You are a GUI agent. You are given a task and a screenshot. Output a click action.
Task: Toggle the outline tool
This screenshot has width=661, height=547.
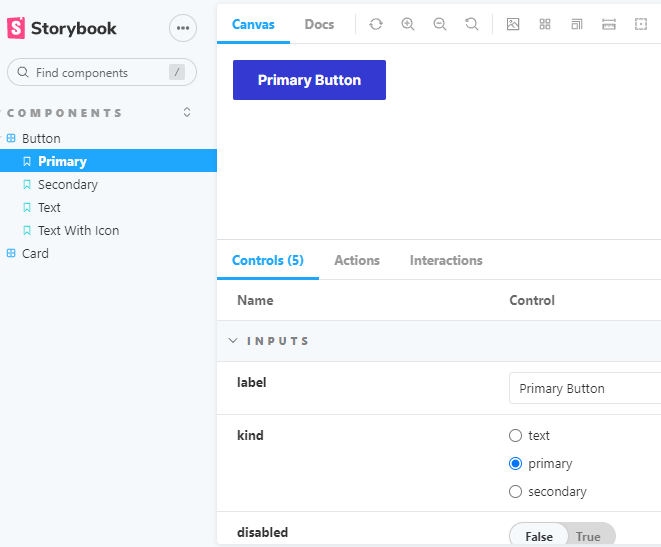(641, 24)
